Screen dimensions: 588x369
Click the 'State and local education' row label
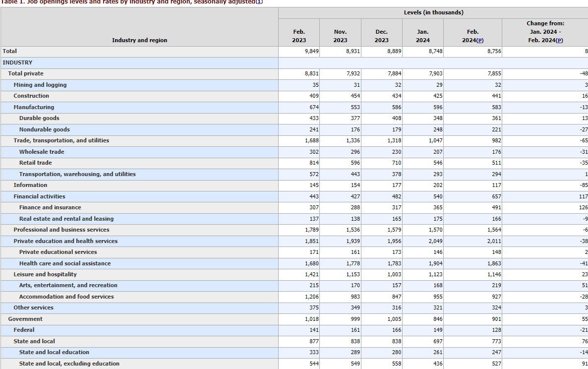pyautogui.click(x=55, y=352)
